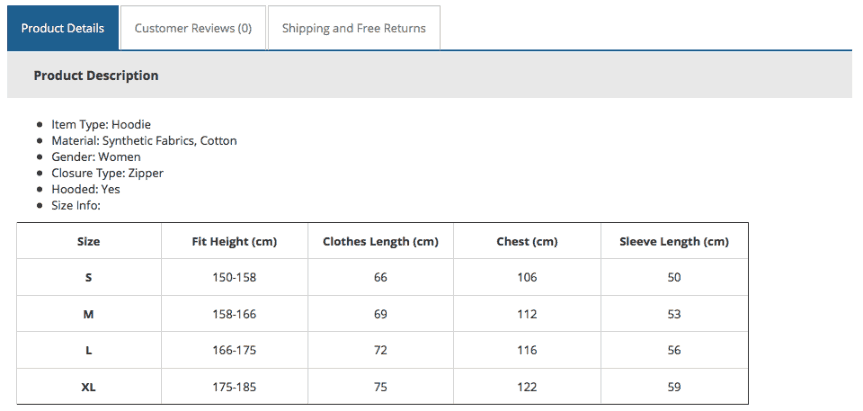Click the Item Type: Hoodie text
The width and height of the screenshot is (863, 411).
point(101,125)
